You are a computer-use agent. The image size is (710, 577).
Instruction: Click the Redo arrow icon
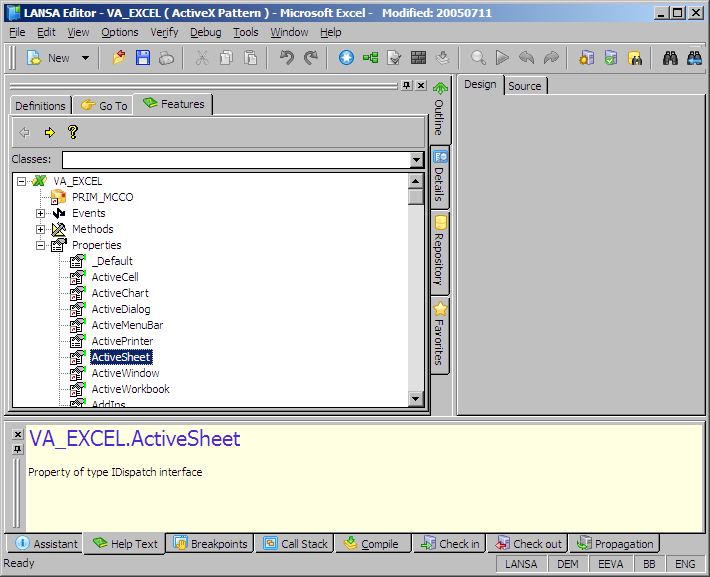click(x=310, y=58)
